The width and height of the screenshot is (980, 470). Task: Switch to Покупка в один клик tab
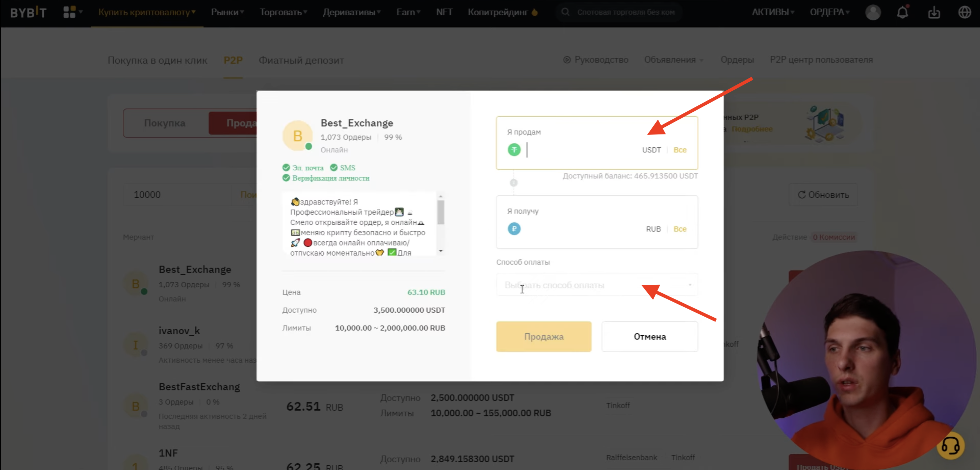pos(157,60)
